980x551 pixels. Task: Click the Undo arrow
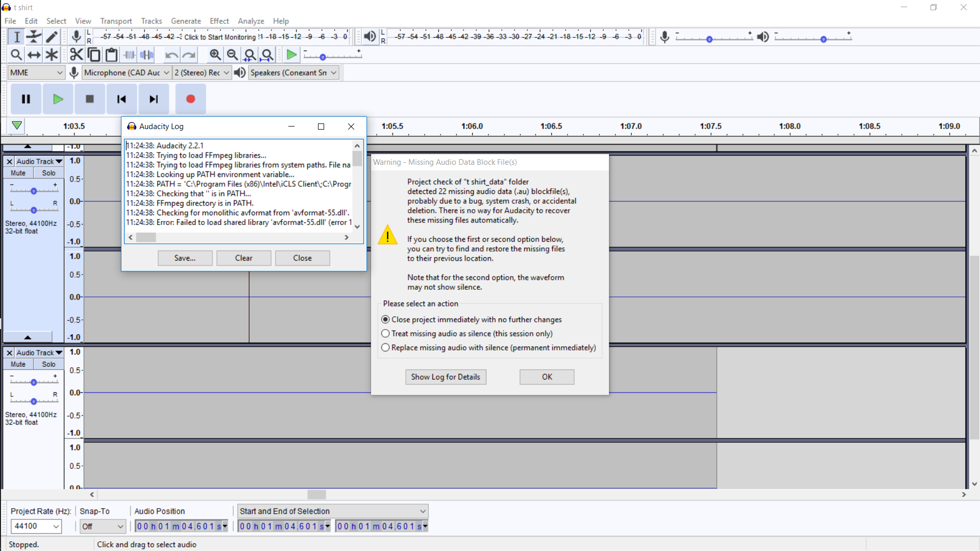click(171, 55)
